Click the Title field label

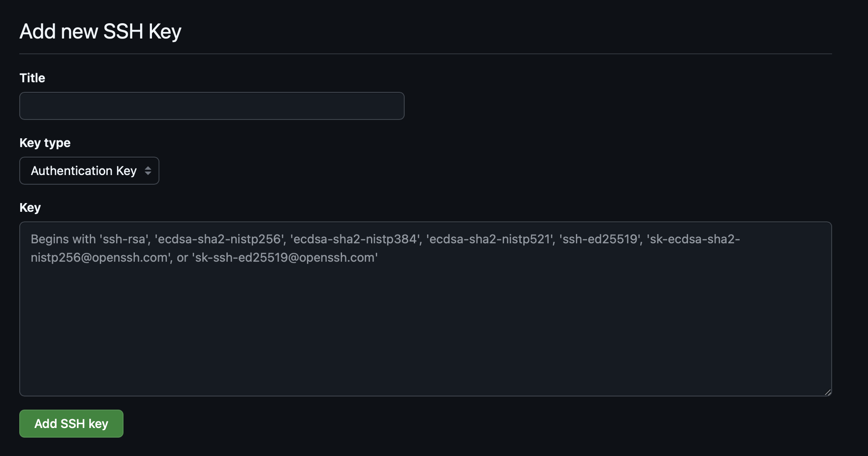pyautogui.click(x=32, y=78)
